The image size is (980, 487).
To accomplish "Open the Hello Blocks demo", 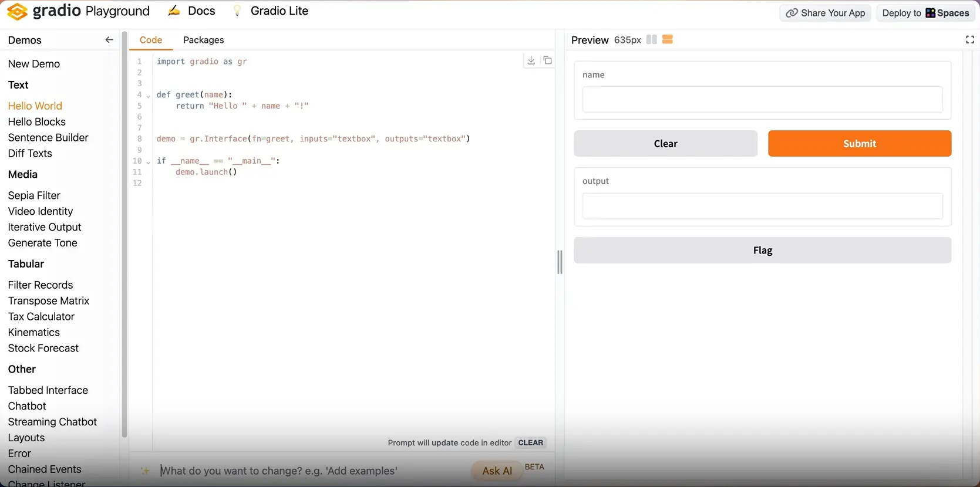I will [37, 122].
